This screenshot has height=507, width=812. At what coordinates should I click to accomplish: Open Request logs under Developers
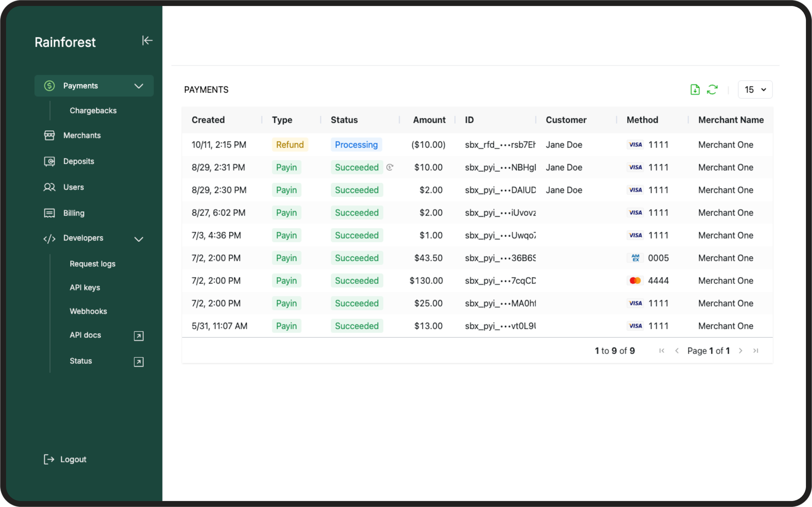pyautogui.click(x=92, y=264)
